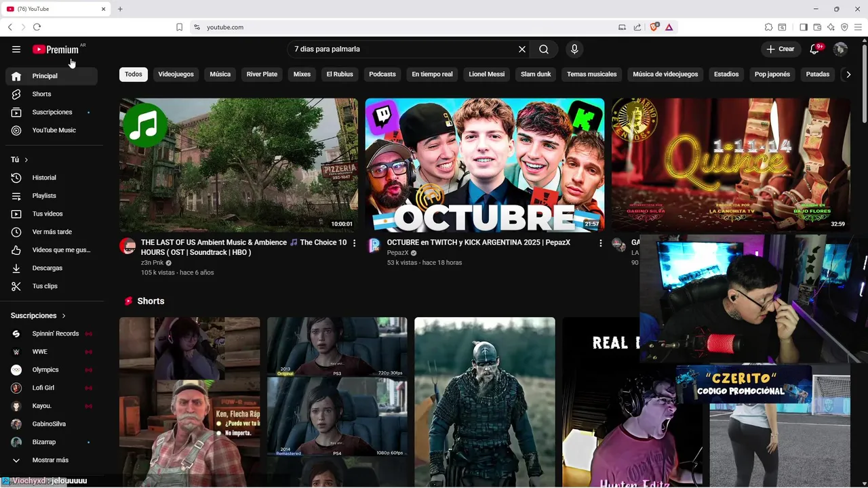This screenshot has height=488, width=868.
Task: Click the magnifier search button
Action: (x=544, y=49)
